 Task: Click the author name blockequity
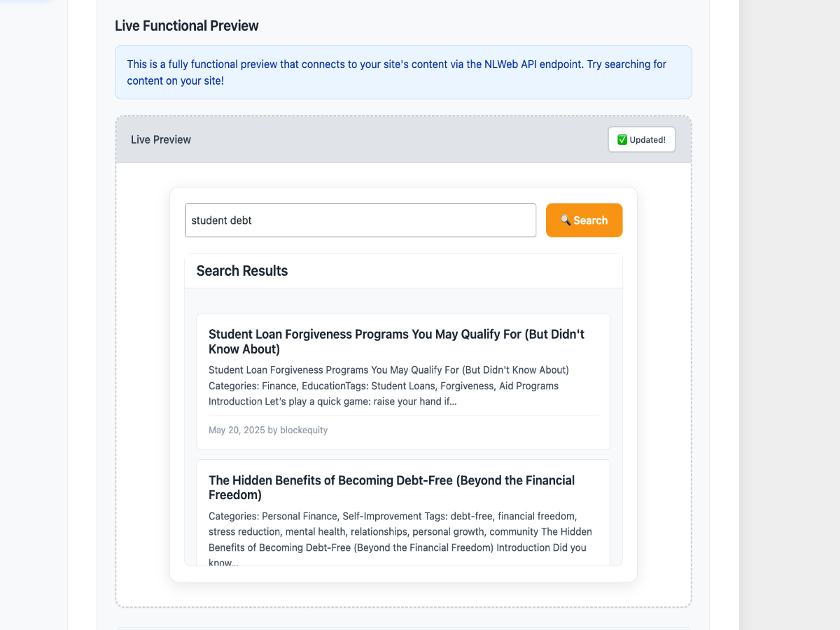(x=304, y=430)
